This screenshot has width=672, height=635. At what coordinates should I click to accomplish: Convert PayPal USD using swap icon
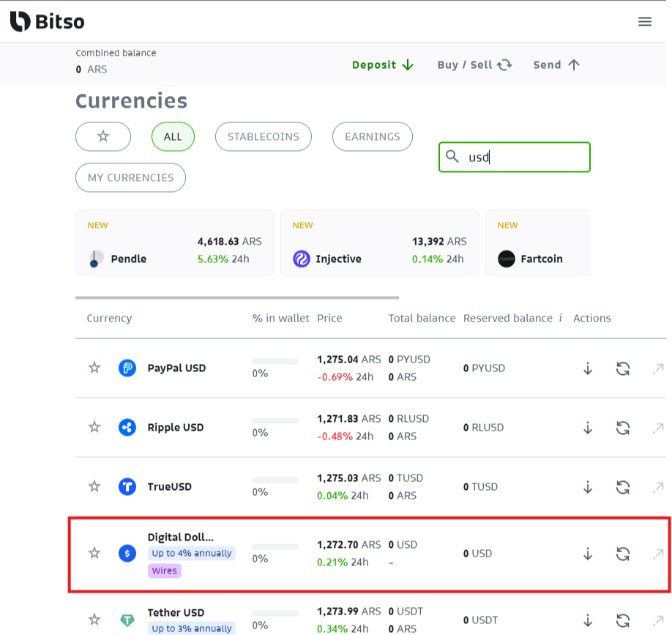coord(623,368)
